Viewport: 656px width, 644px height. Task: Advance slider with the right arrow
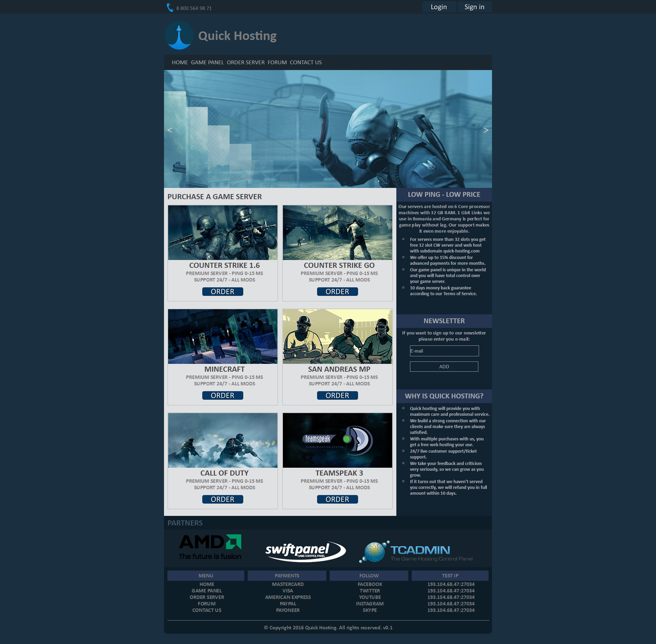point(486,130)
